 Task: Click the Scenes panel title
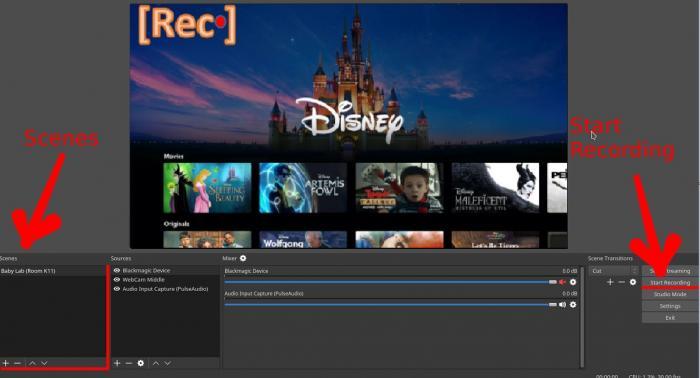click(8, 258)
